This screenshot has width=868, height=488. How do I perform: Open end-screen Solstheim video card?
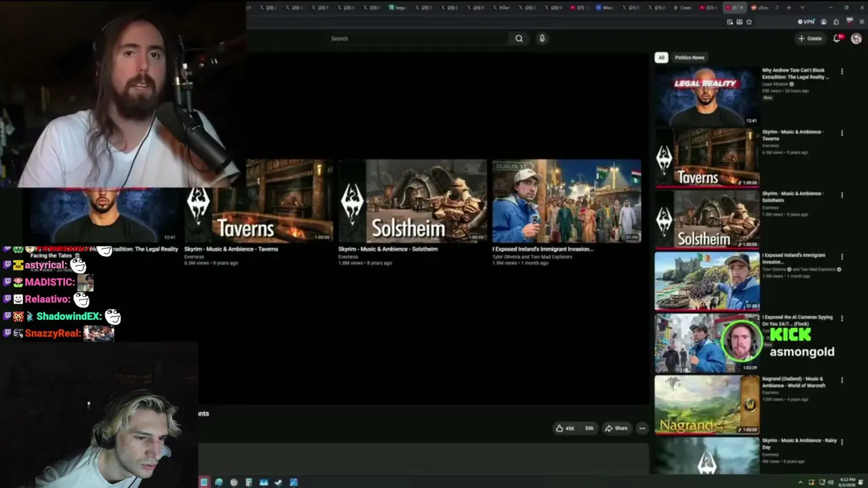[x=412, y=201]
